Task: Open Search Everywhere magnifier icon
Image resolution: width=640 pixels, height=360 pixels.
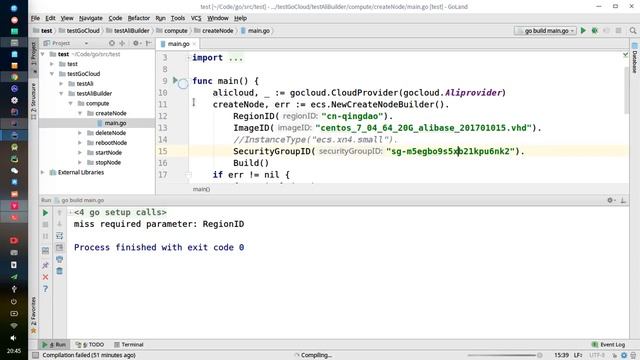Action: [x=633, y=31]
